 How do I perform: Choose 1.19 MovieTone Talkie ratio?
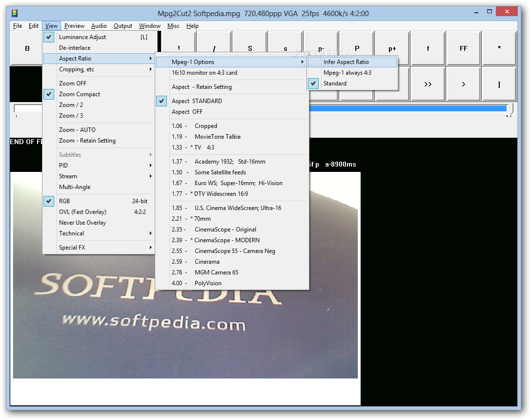point(232,137)
